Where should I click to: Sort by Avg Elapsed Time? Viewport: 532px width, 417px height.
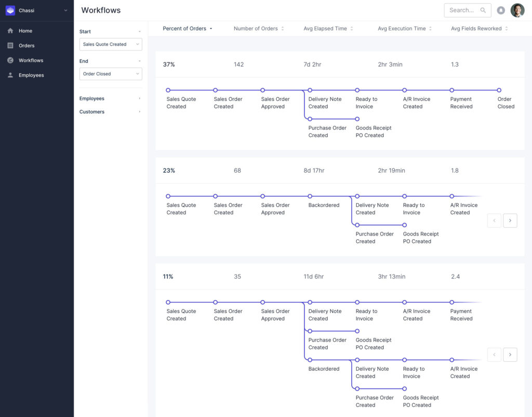point(328,29)
